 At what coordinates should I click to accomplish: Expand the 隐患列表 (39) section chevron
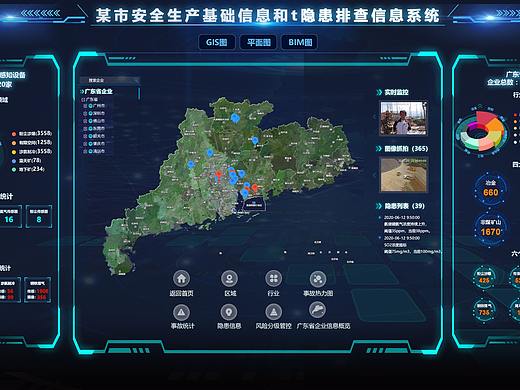[379, 206]
